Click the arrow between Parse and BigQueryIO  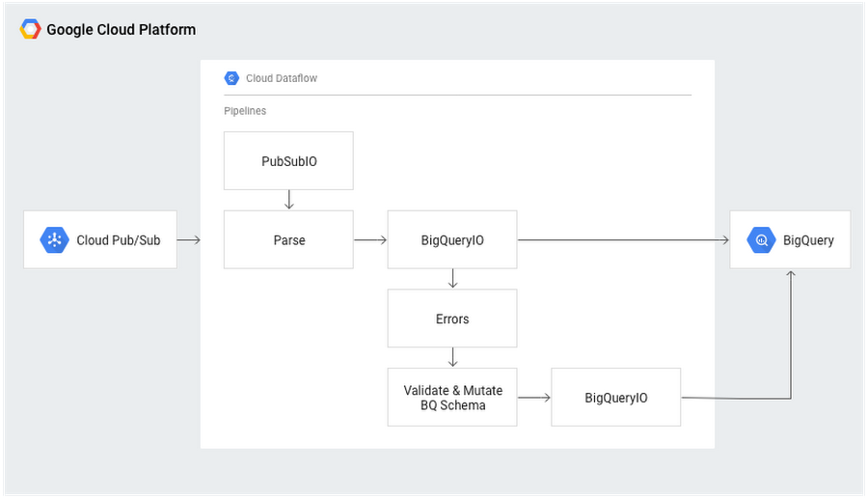pos(367,239)
